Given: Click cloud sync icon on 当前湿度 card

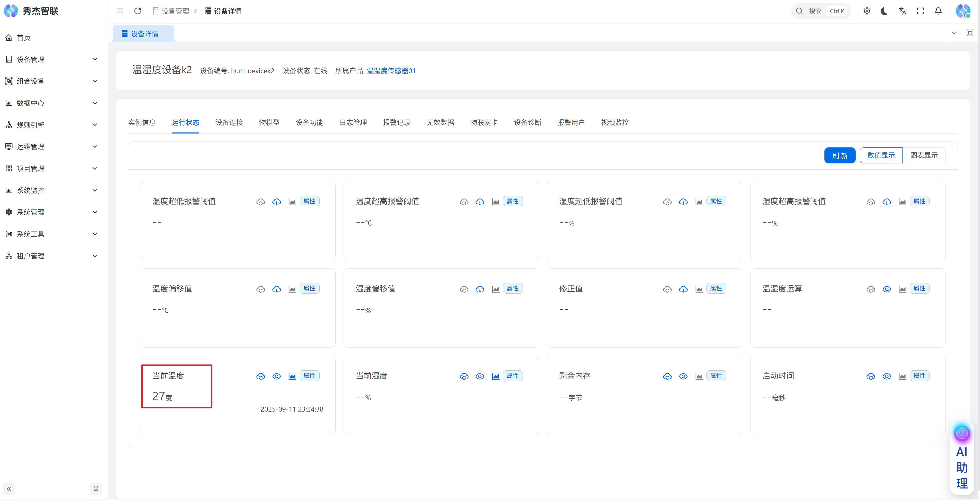Looking at the screenshot, I should pos(464,376).
